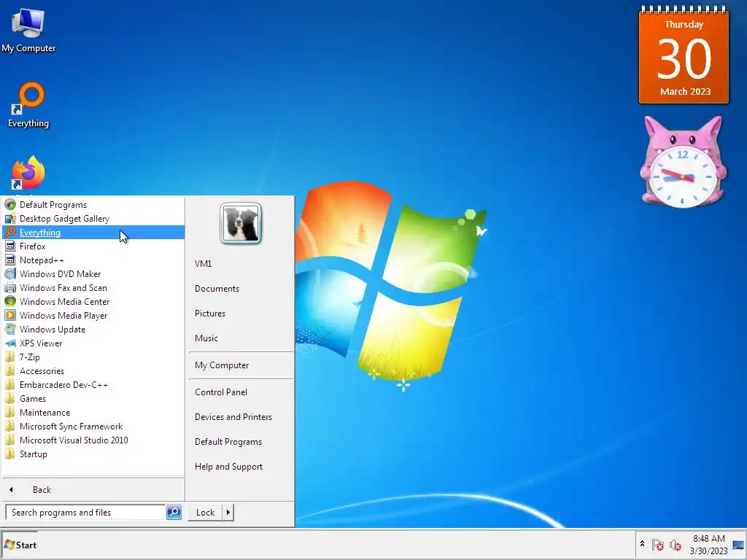This screenshot has height=560, width=747.
Task: Open Documents from the Start menu
Action: coord(217,289)
